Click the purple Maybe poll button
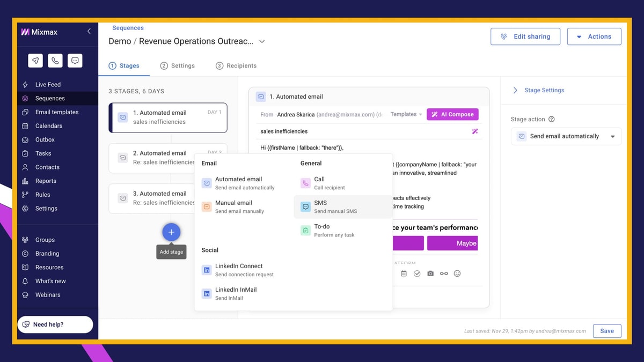Image resolution: width=644 pixels, height=362 pixels. click(x=452, y=243)
